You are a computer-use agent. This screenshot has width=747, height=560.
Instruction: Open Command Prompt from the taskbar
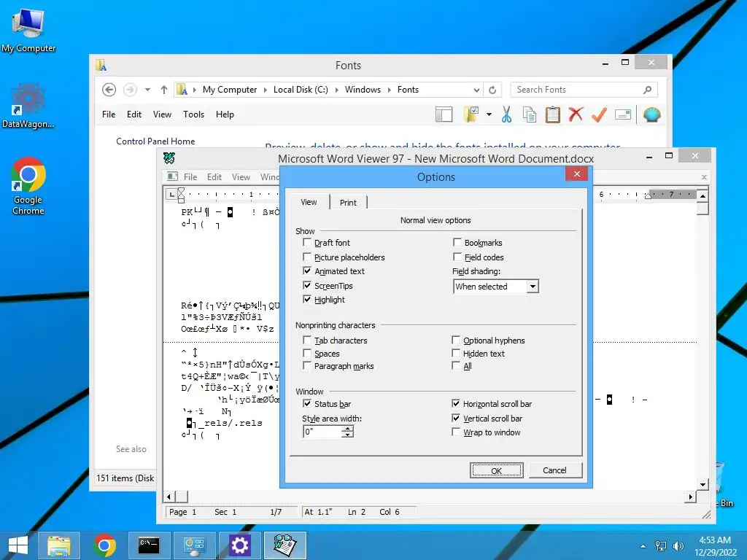coord(149,545)
